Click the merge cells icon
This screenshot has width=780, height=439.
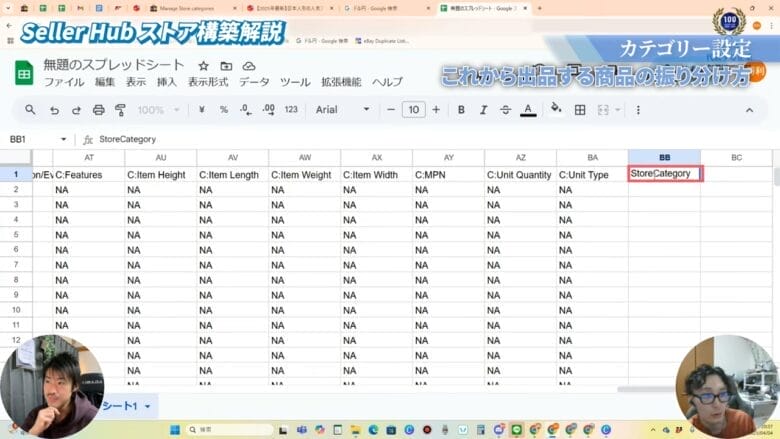603,110
